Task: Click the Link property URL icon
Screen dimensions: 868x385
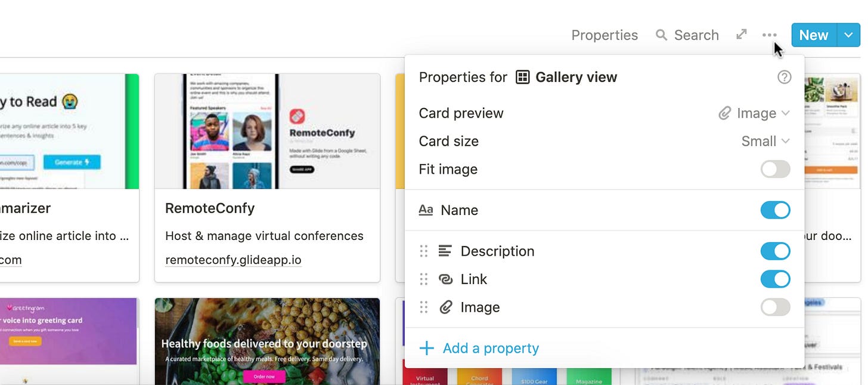Action: [x=445, y=279]
